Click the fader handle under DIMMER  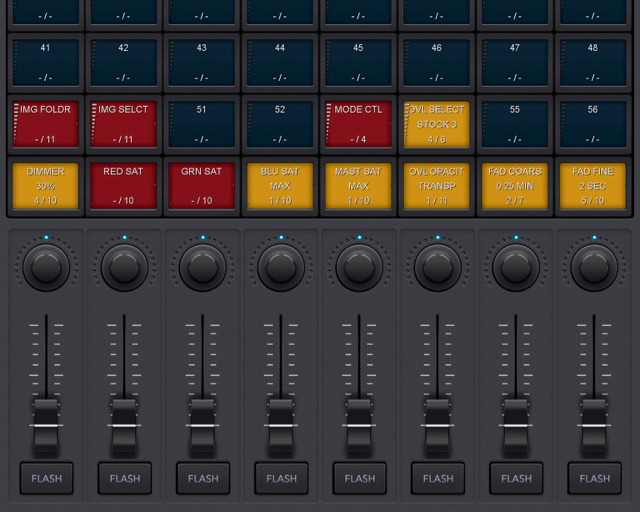(46, 426)
